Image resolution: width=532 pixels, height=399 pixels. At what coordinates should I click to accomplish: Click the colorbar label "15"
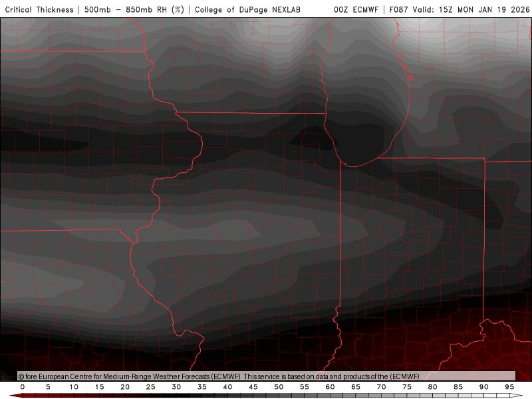99,387
